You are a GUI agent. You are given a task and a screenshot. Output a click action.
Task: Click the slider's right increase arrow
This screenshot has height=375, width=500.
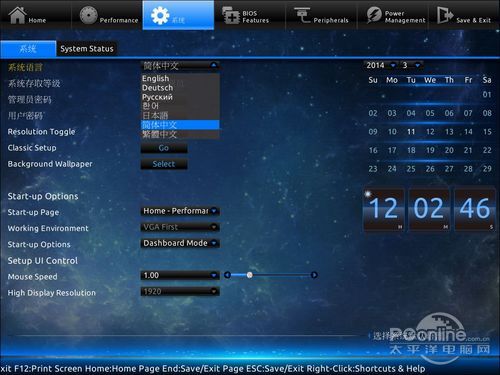click(314, 275)
